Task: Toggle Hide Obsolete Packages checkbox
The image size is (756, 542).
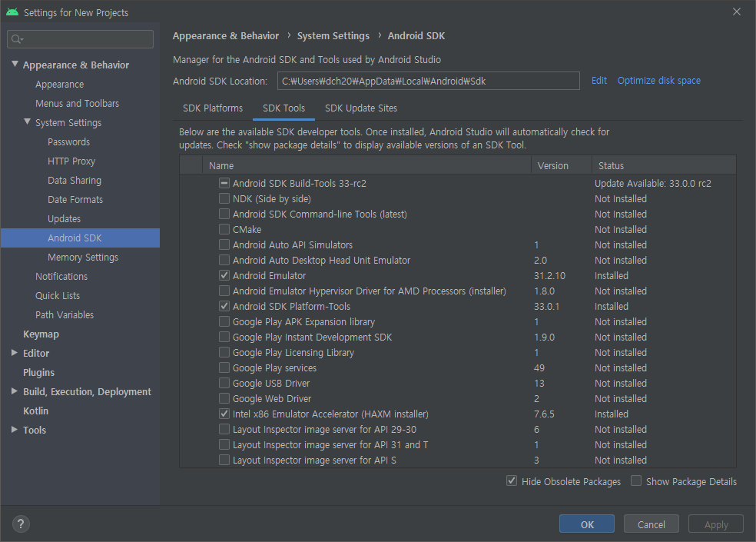Action: 512,481
